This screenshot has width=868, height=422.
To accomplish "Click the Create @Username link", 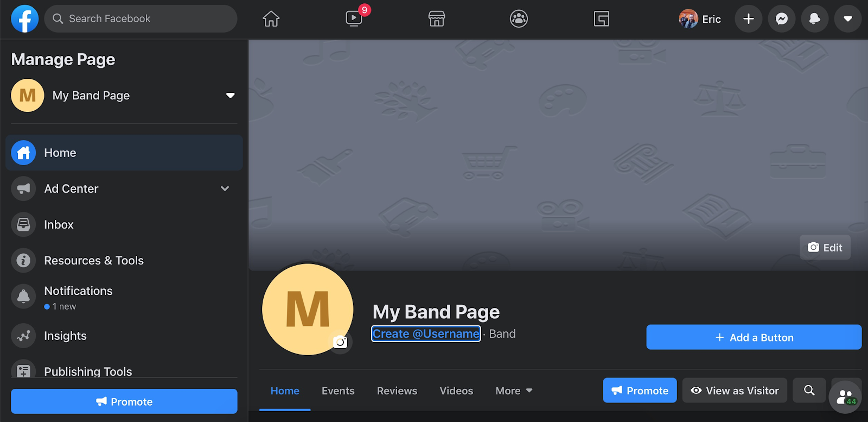I will [426, 333].
